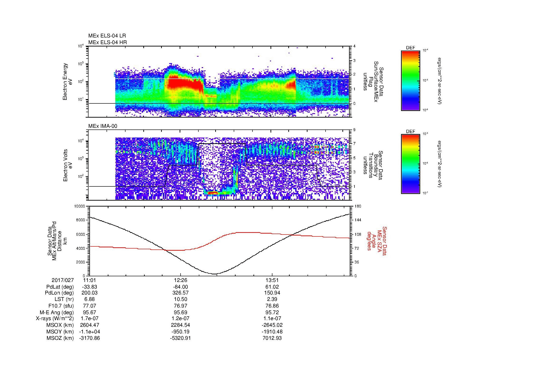Click the PdLat value -84.00

(181, 287)
